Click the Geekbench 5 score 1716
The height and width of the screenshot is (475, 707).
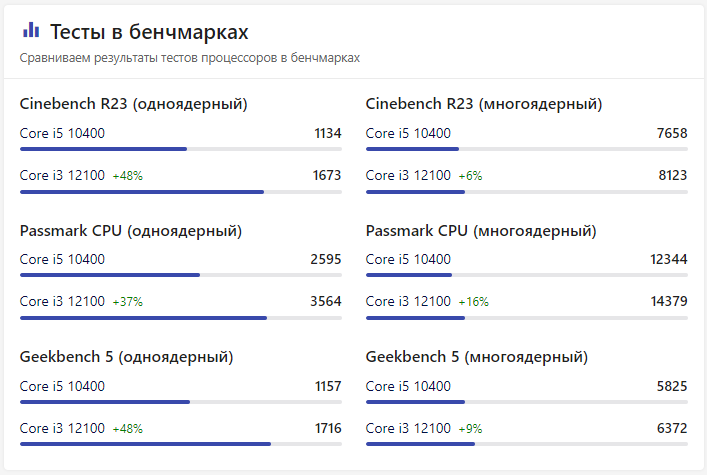pyautogui.click(x=328, y=428)
